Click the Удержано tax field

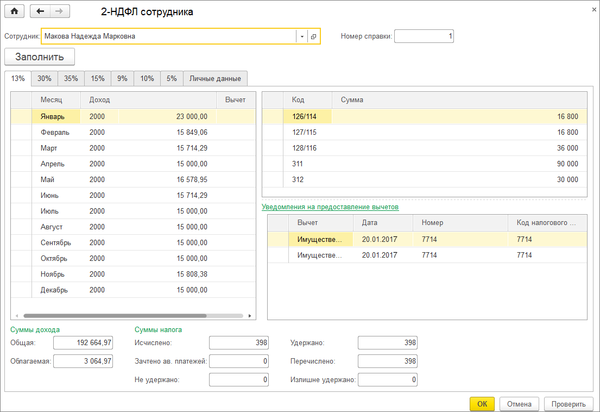tap(388, 343)
